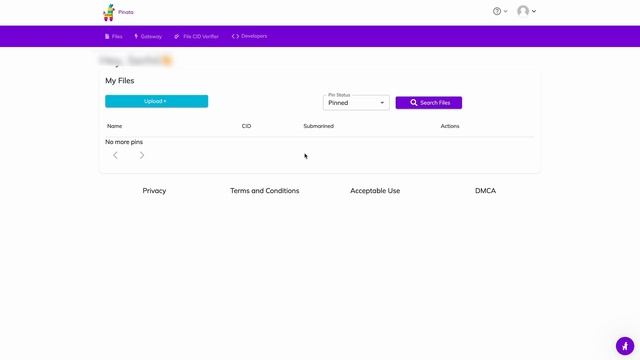This screenshot has height=360, width=640.
Task: Go to next page of pins
Action: [x=142, y=155]
